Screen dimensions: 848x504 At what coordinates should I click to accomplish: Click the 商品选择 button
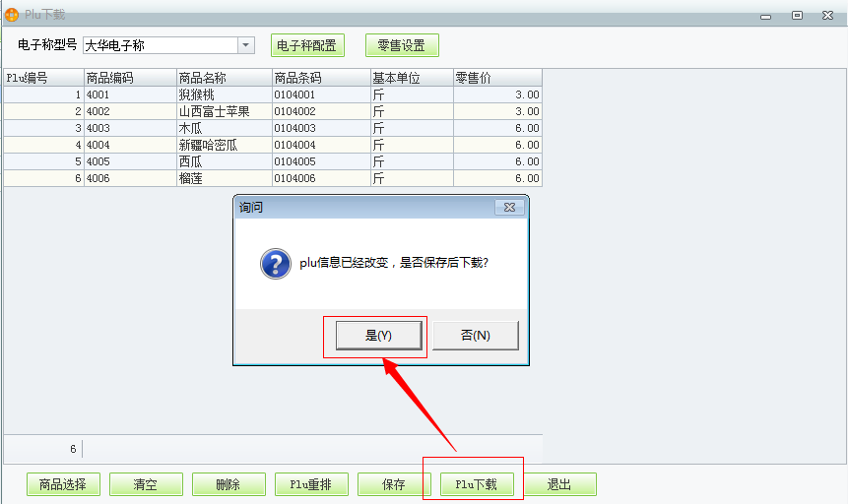(x=63, y=484)
